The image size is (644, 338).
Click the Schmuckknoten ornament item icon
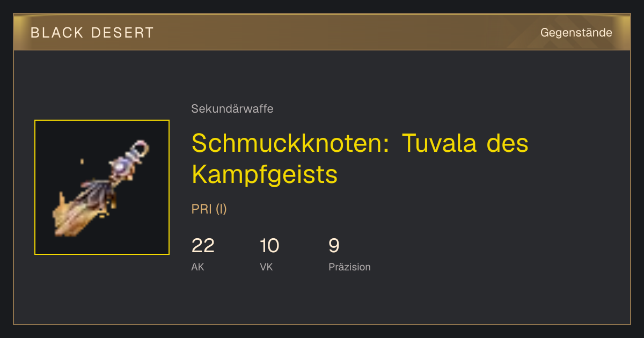point(102,187)
